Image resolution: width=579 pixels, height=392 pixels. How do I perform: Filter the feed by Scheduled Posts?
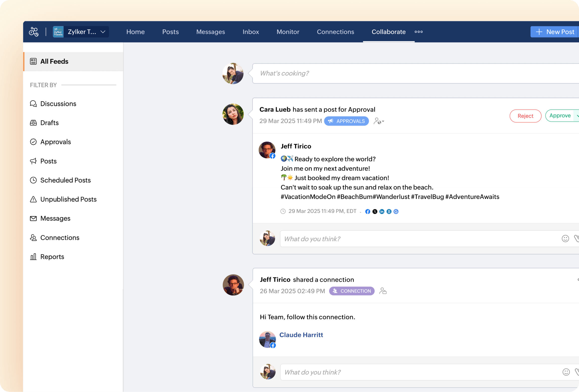pos(65,180)
